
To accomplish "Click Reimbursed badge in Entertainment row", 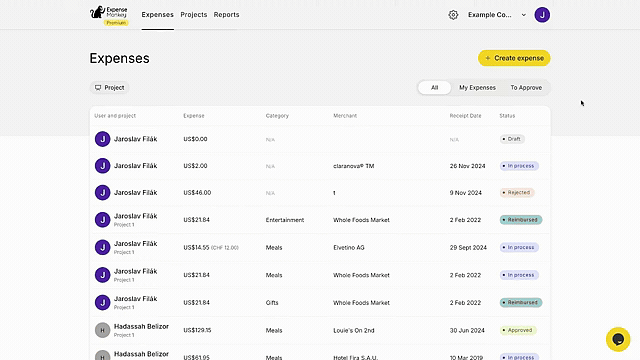I will click(x=521, y=220).
